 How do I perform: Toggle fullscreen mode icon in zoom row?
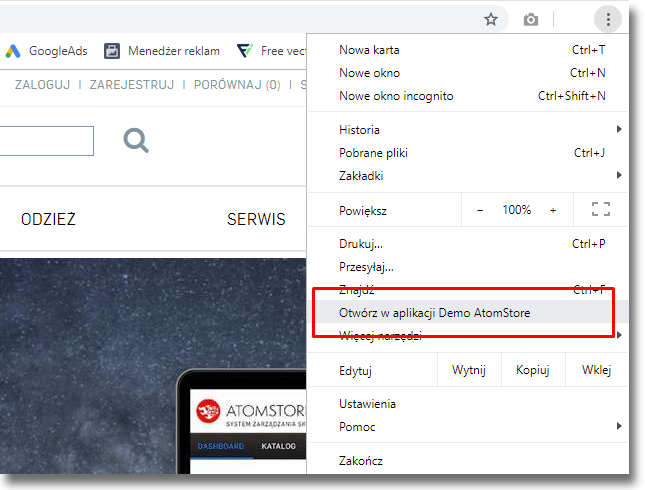(601, 210)
